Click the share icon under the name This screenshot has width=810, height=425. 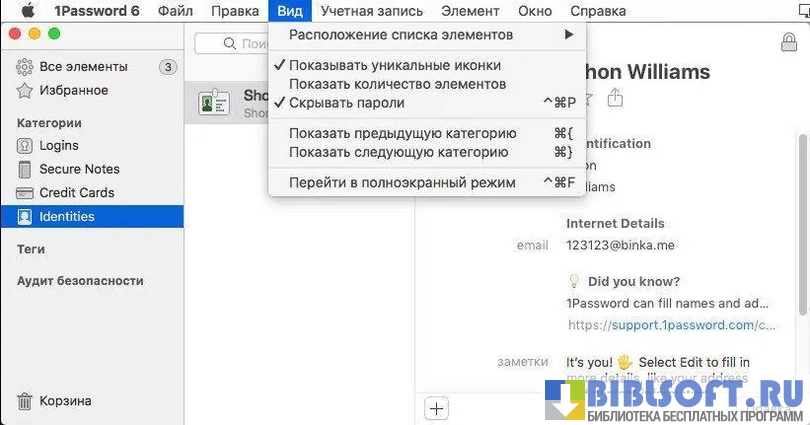615,98
